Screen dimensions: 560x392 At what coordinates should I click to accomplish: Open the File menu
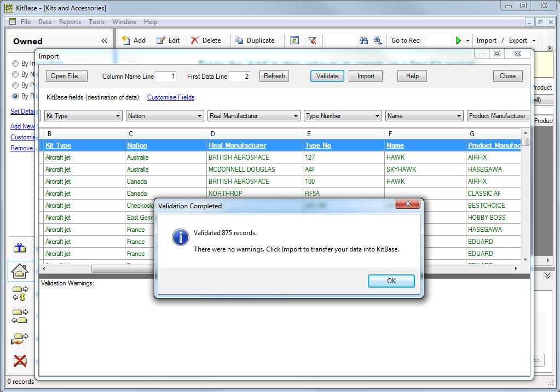click(x=26, y=22)
